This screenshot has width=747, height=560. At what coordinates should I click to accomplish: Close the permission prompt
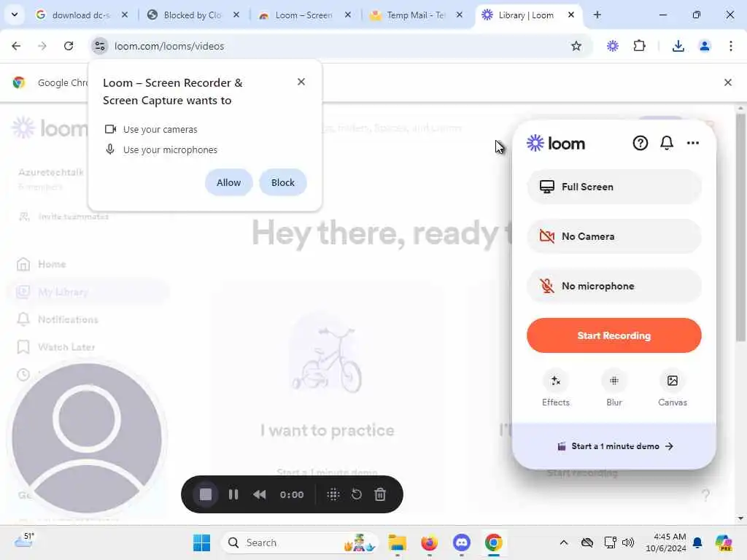coord(301,82)
